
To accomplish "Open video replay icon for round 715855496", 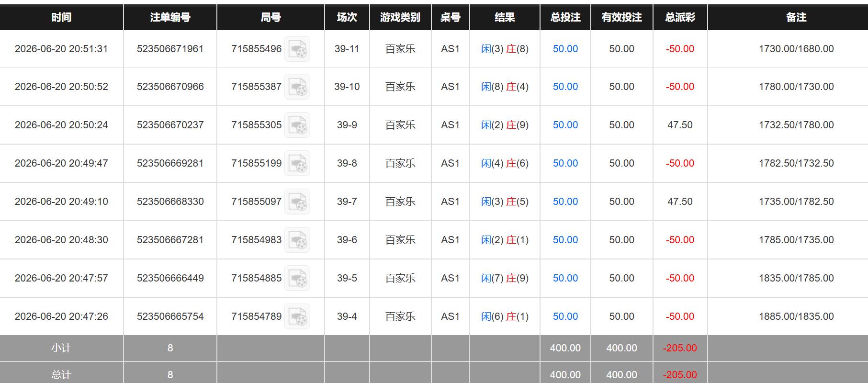I will pyautogui.click(x=297, y=49).
